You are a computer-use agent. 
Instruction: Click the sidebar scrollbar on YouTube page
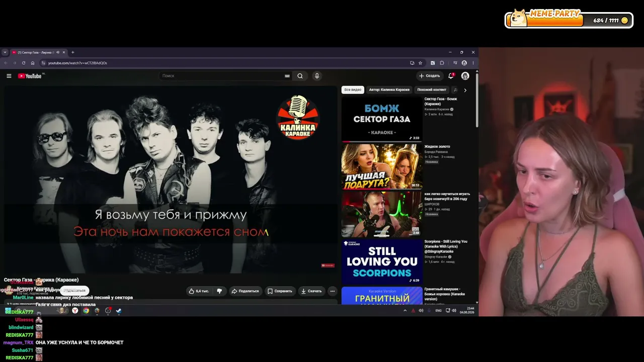coord(477,101)
